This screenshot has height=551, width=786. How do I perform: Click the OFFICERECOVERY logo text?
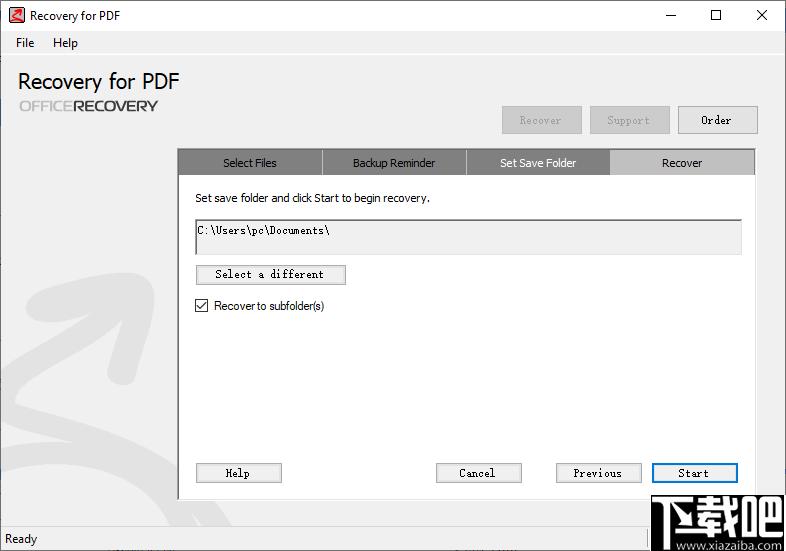pyautogui.click(x=88, y=106)
